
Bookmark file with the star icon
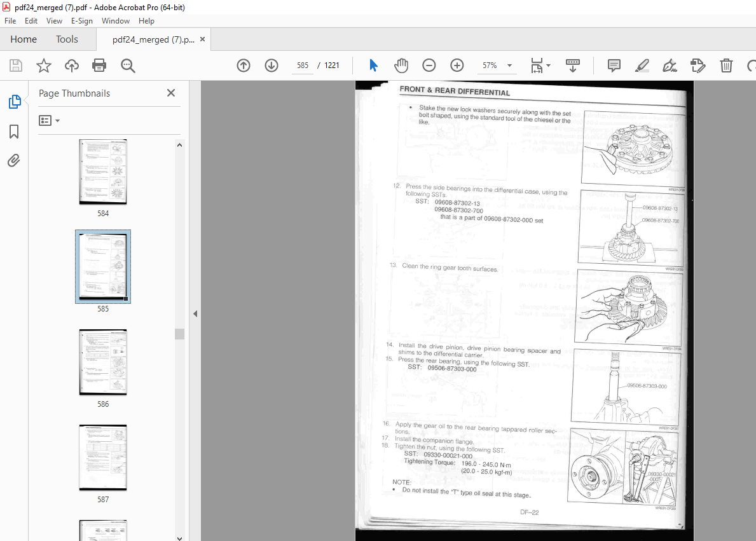tap(43, 65)
